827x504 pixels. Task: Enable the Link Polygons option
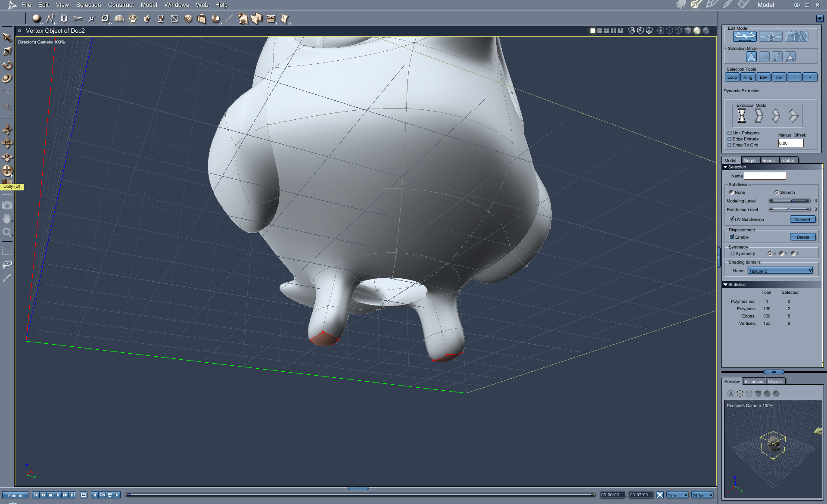tap(729, 133)
